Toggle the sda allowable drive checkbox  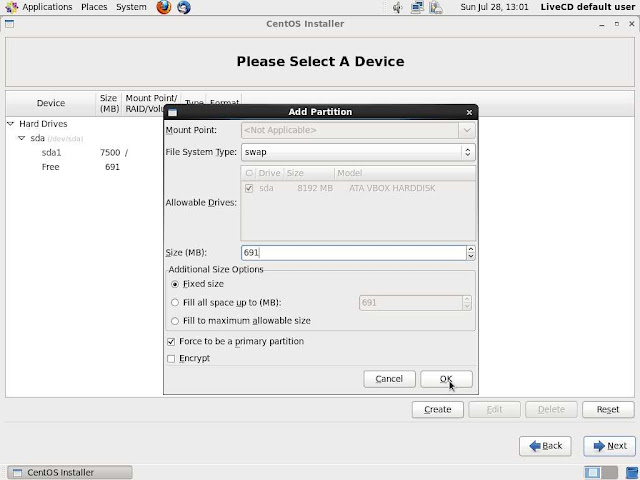(x=249, y=188)
